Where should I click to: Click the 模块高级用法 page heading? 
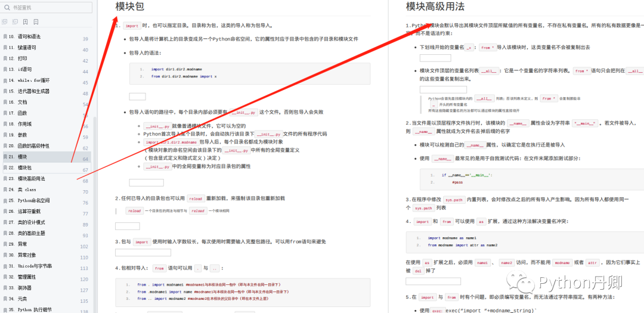435,6
